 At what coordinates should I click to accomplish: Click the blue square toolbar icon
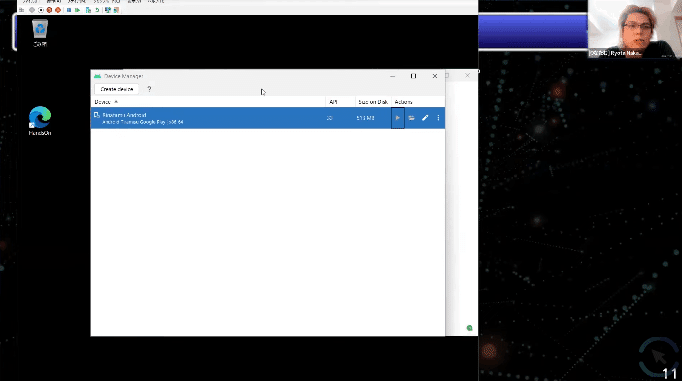[69, 10]
